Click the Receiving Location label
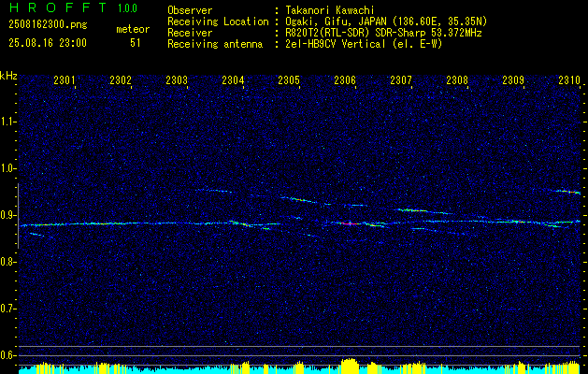The image size is (588, 374). pos(218,22)
